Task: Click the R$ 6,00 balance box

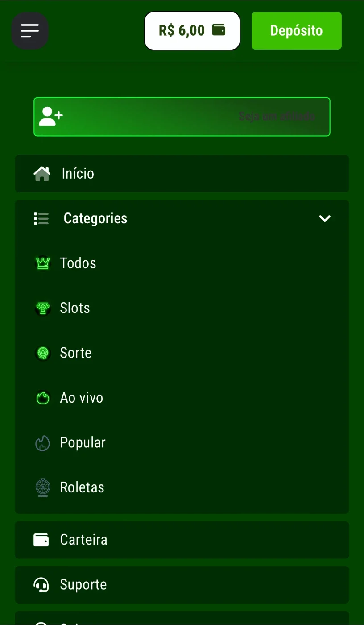Action: click(192, 31)
